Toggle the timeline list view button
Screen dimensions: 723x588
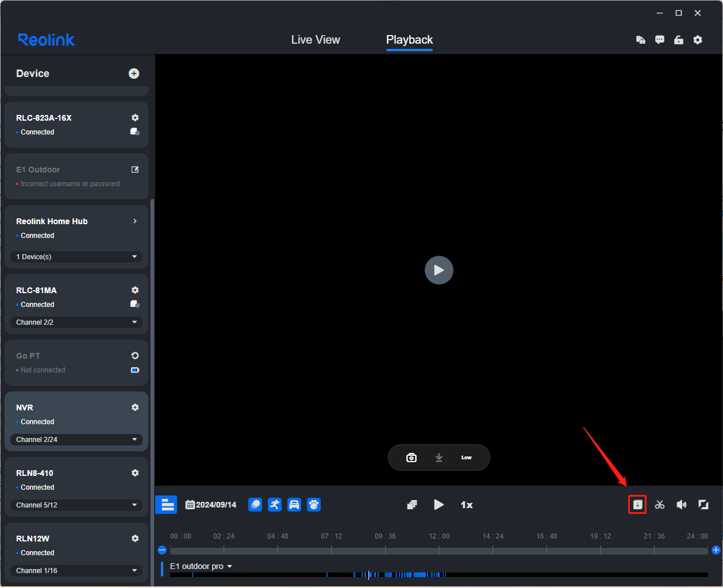(x=167, y=505)
